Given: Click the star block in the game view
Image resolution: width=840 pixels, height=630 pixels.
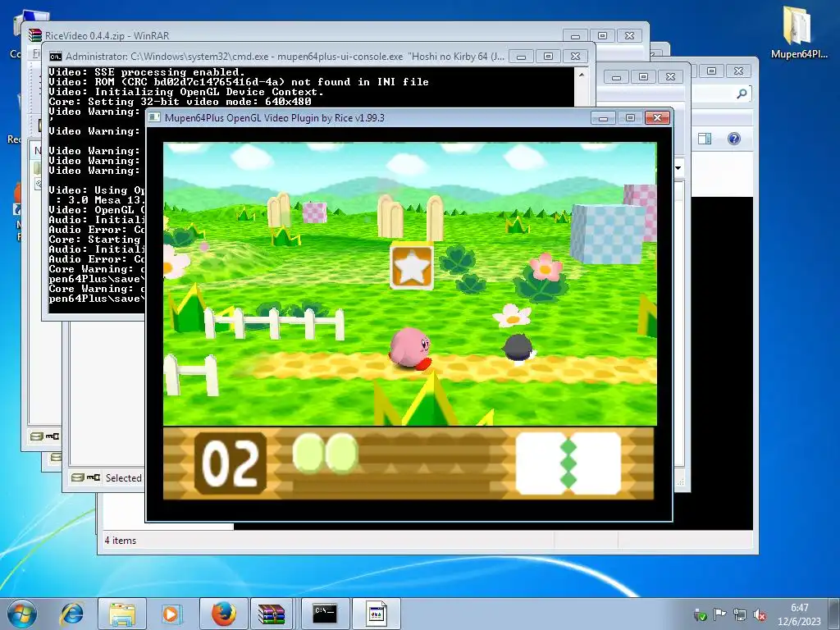Looking at the screenshot, I should (412, 267).
